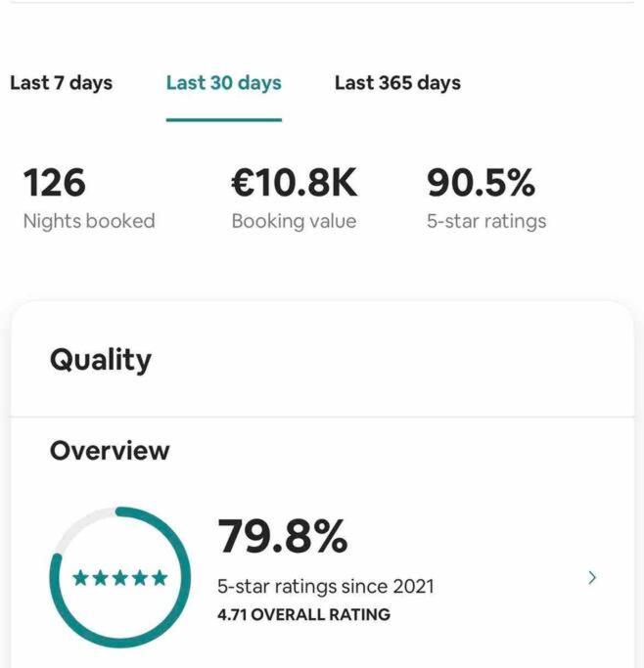The image size is (644, 668).
Task: Click the teal underline beneath Last 30 days
Action: tap(223, 119)
